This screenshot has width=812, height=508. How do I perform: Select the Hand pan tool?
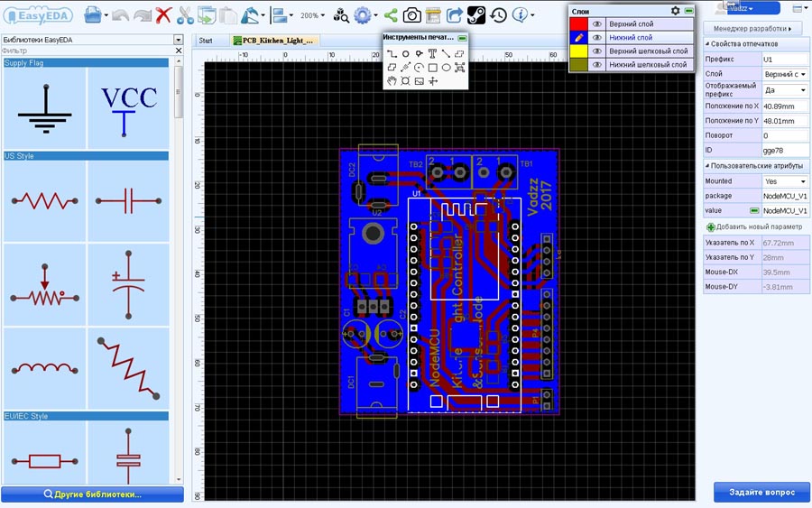point(392,81)
